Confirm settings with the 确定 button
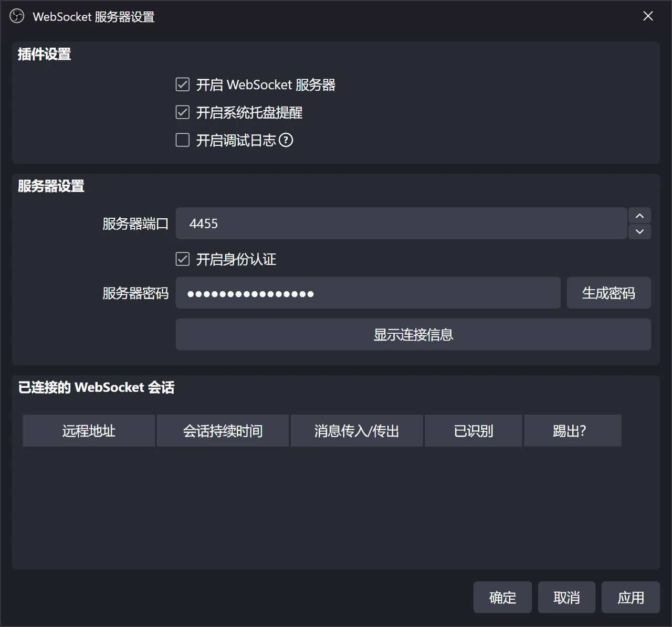 tap(502, 597)
